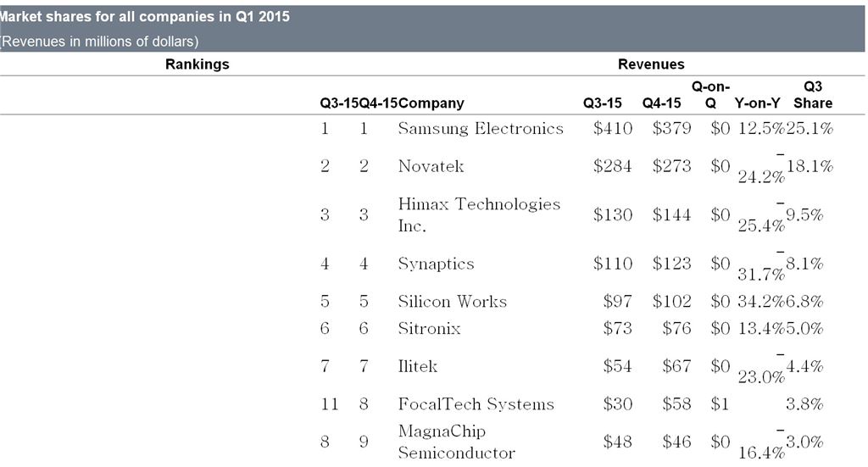Select the FocalTech Systems company name
868x467 pixels.
coord(476,404)
